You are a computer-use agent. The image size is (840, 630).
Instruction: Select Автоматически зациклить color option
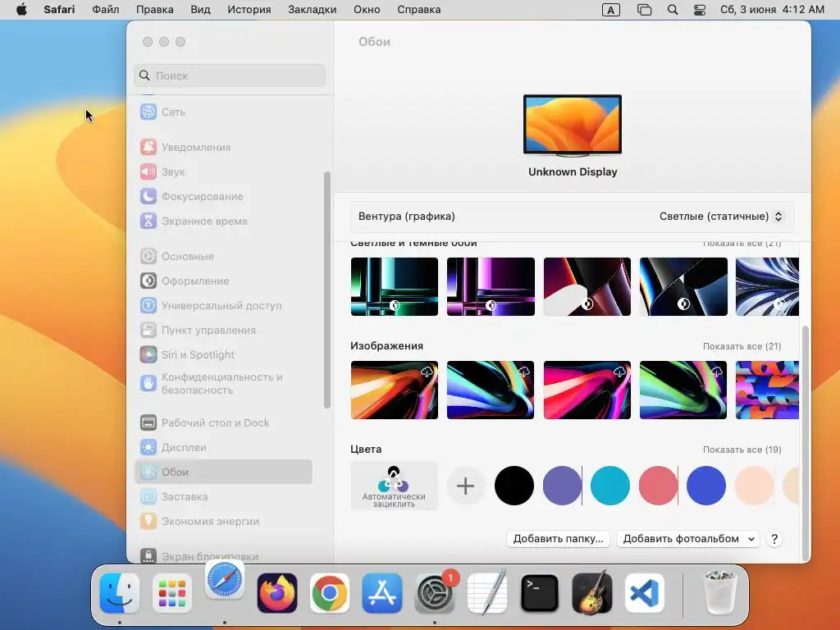coord(394,486)
